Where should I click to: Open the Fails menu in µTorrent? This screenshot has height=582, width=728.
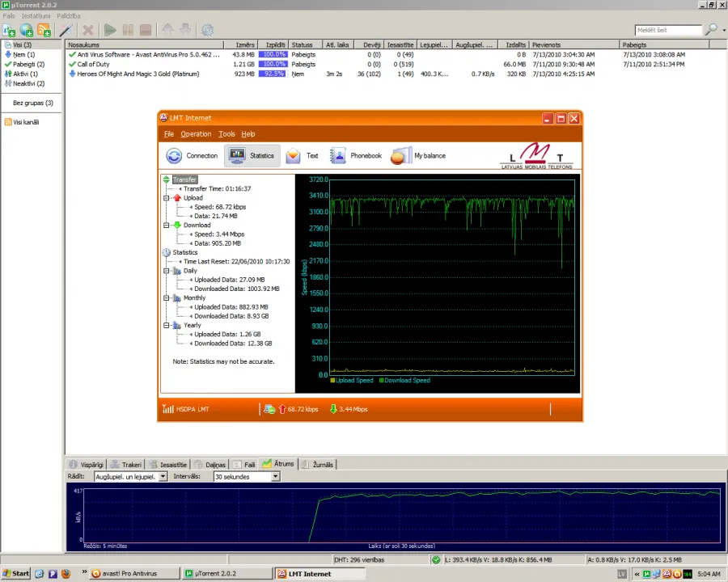[9, 16]
